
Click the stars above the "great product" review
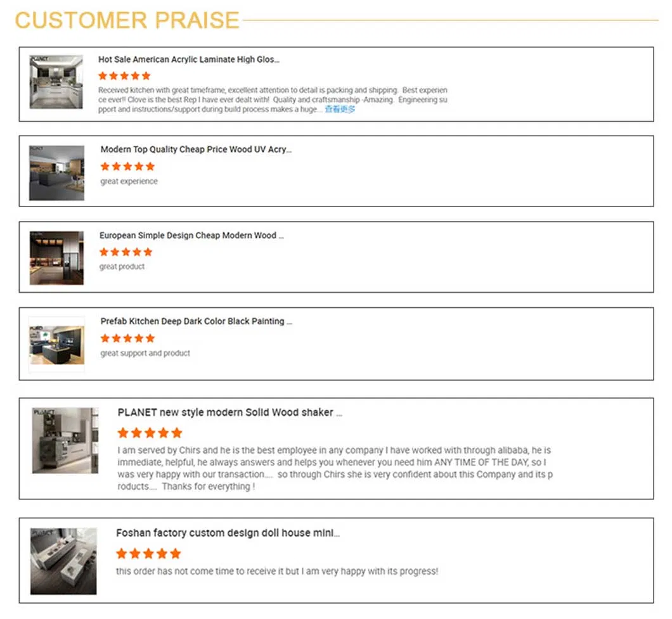click(126, 252)
